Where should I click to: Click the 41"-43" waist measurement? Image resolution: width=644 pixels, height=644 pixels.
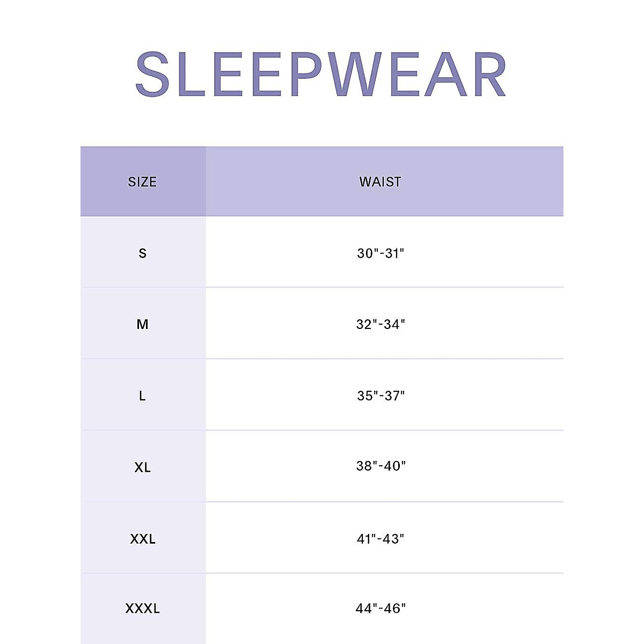pos(380,539)
